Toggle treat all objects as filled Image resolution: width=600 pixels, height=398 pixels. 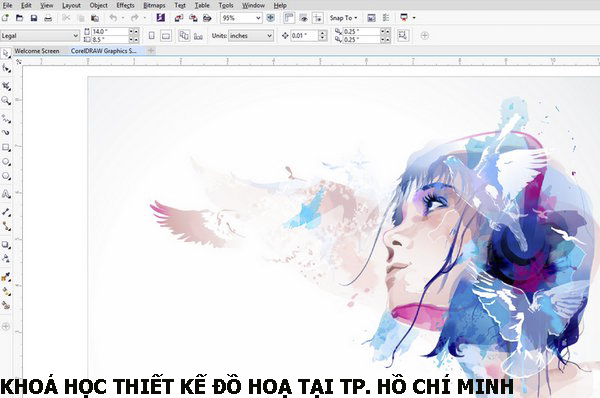[403, 36]
